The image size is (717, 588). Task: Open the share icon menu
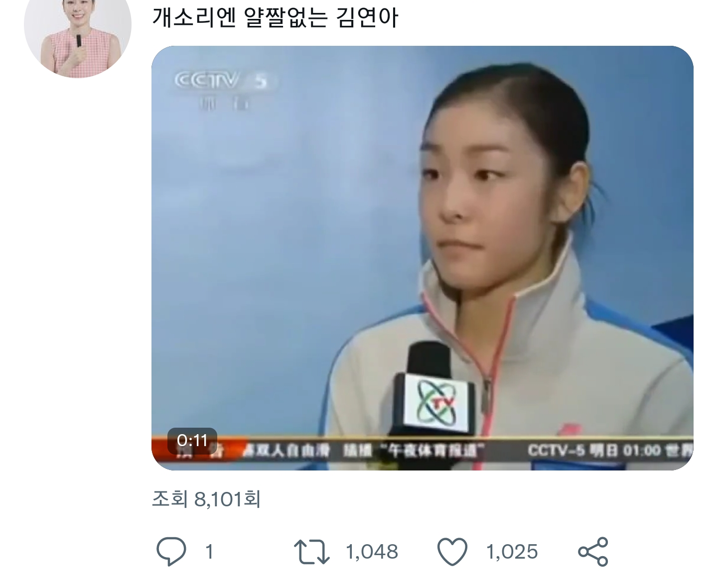pos(593,552)
